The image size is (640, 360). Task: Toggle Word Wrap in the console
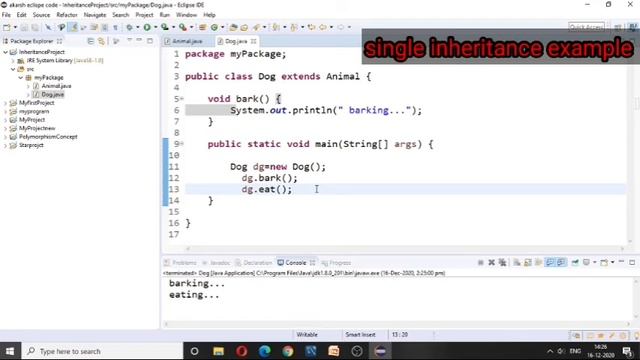pyautogui.click(x=538, y=262)
